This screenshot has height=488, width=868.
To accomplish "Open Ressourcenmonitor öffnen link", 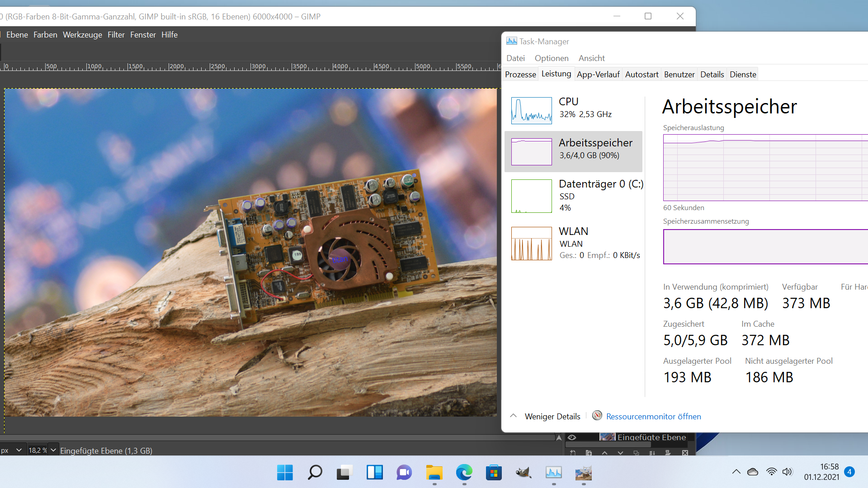I will [653, 416].
